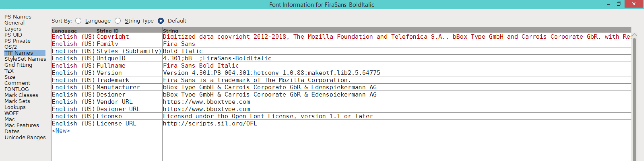Select the Copyright string ID cell
This screenshot has height=161, width=644.
[x=129, y=36]
